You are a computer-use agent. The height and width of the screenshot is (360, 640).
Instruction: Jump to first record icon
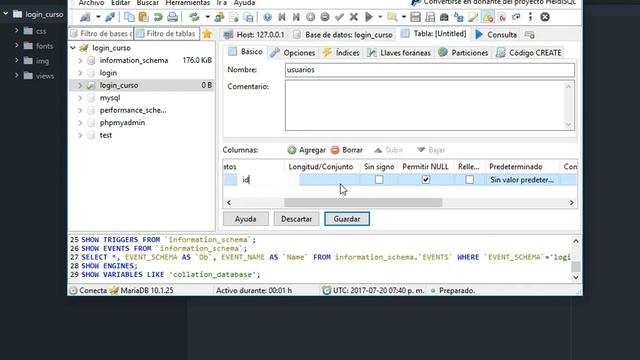click(282, 17)
